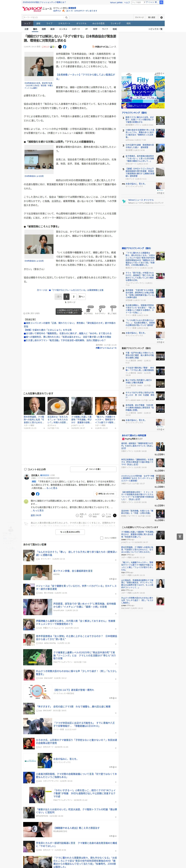This screenshot has width=186, height=868.
Task: Expand expert comment via 'もっと見る'
Action: [x=52, y=488]
